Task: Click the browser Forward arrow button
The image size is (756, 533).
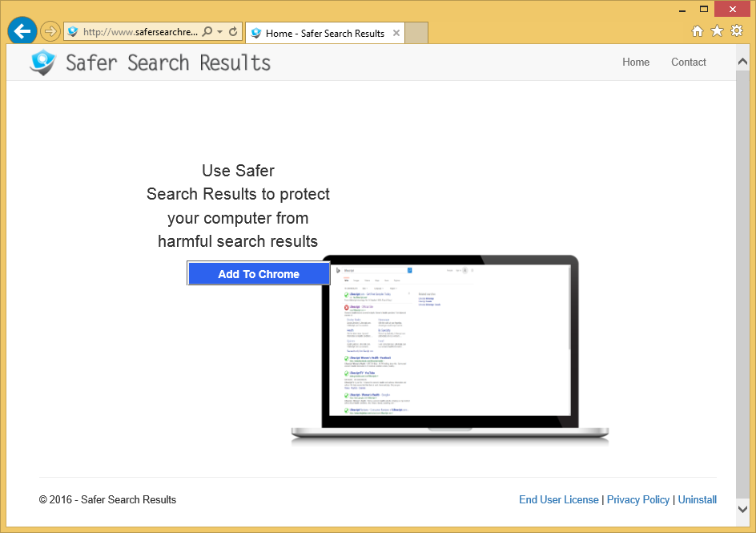Action: (x=50, y=32)
